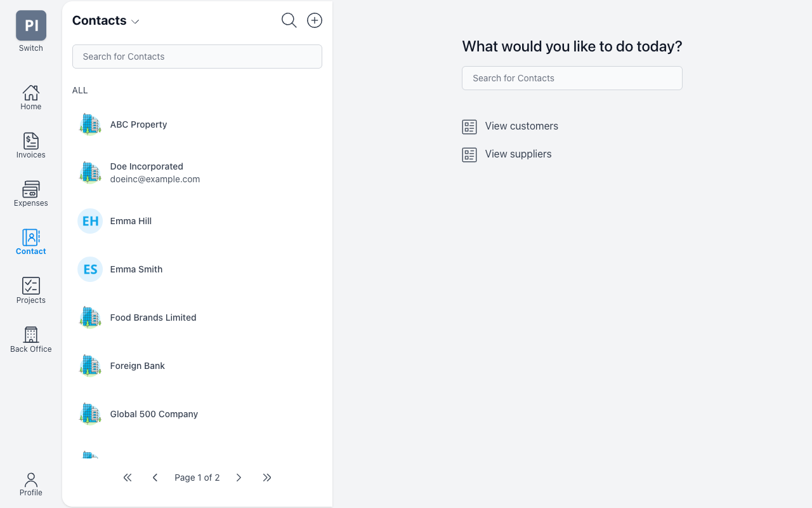
Task: Focus the left panel Search for Contacts field
Action: [197, 57]
